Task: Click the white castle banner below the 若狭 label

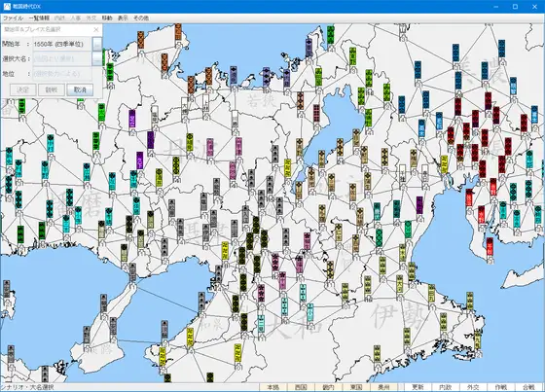Action: tap(236, 120)
